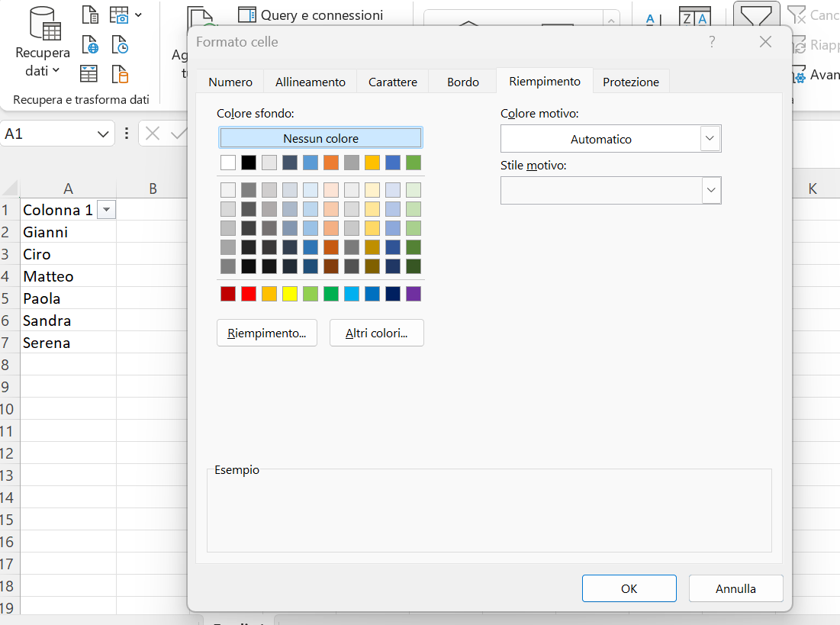Screen dimensions: 840x625
Task: Cancel entry with formula bar X icon
Action: tap(153, 134)
